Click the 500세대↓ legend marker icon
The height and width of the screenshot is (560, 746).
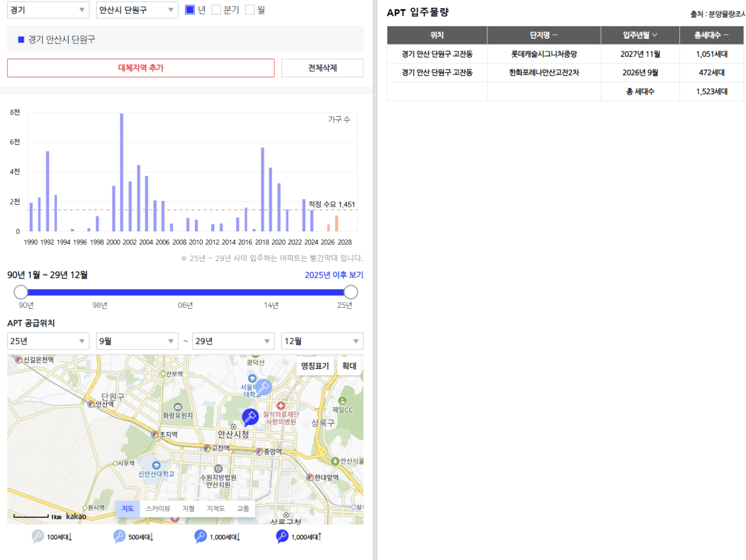click(x=119, y=536)
